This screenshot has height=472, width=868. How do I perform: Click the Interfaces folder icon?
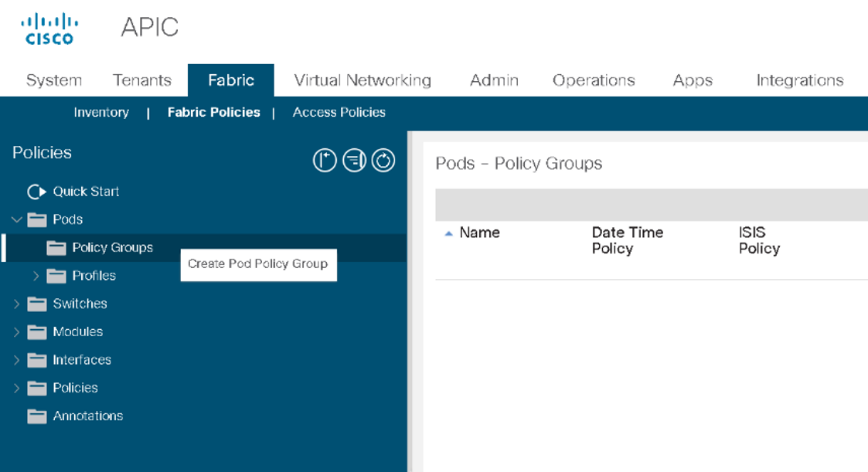[37, 360]
